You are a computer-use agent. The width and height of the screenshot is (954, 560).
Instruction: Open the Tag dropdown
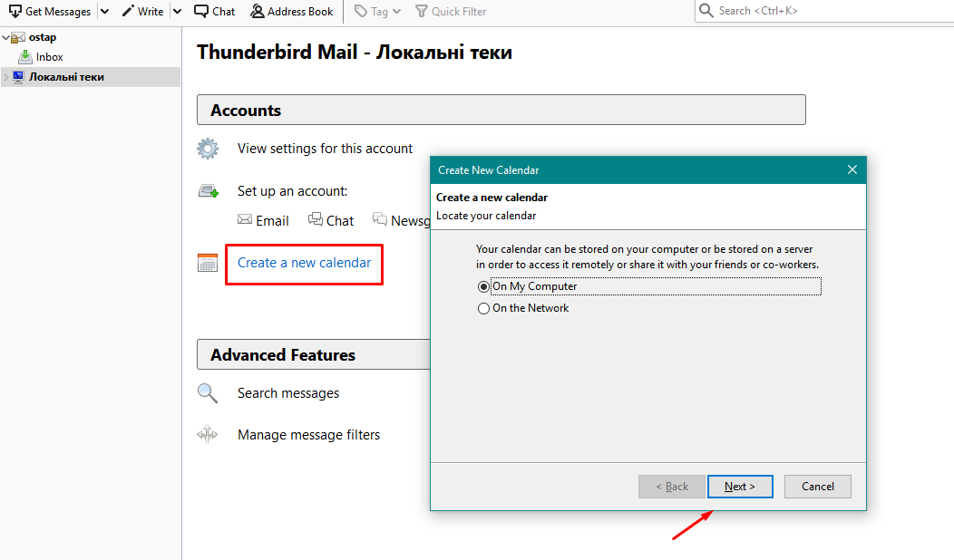coord(378,12)
